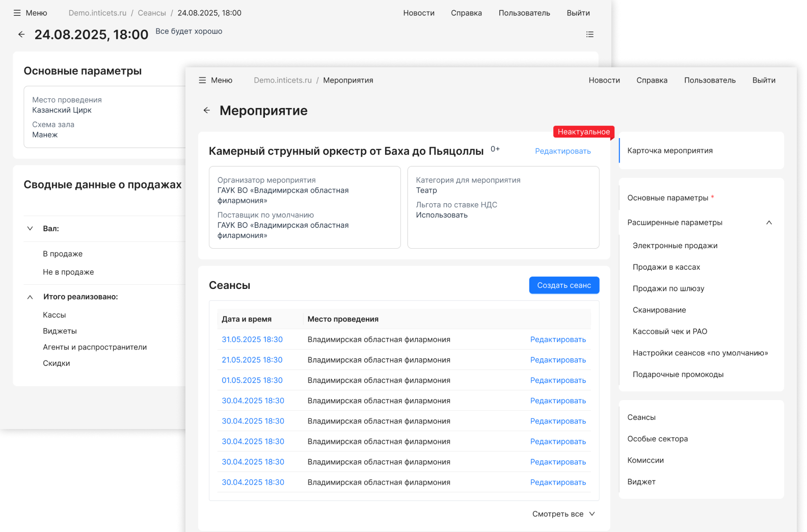Click the hamburger menu icon in the Мероприятия window
The image size is (807, 532).
coord(202,80)
